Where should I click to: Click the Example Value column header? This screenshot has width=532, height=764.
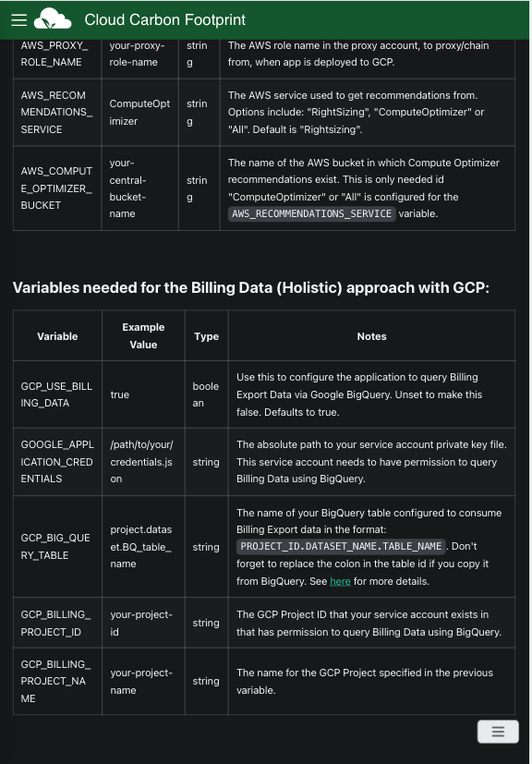click(x=142, y=334)
